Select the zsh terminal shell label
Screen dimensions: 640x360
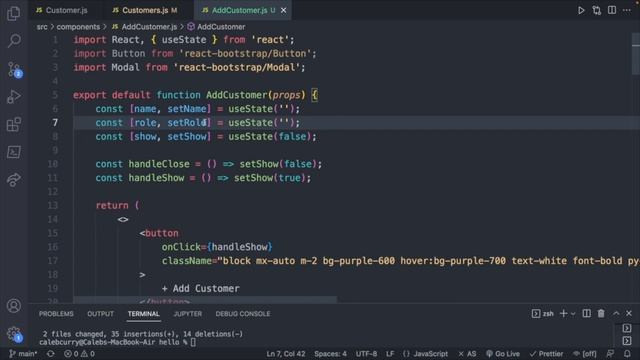coord(543,313)
